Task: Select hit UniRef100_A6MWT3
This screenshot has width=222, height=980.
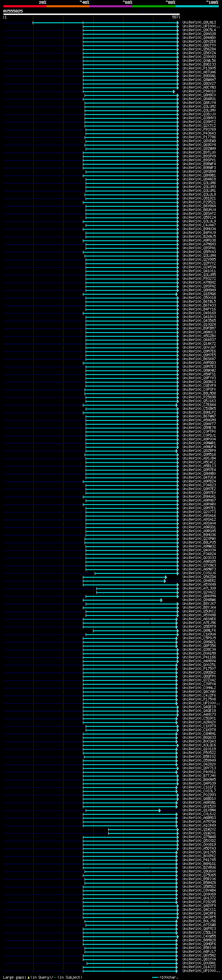Action: point(199,569)
